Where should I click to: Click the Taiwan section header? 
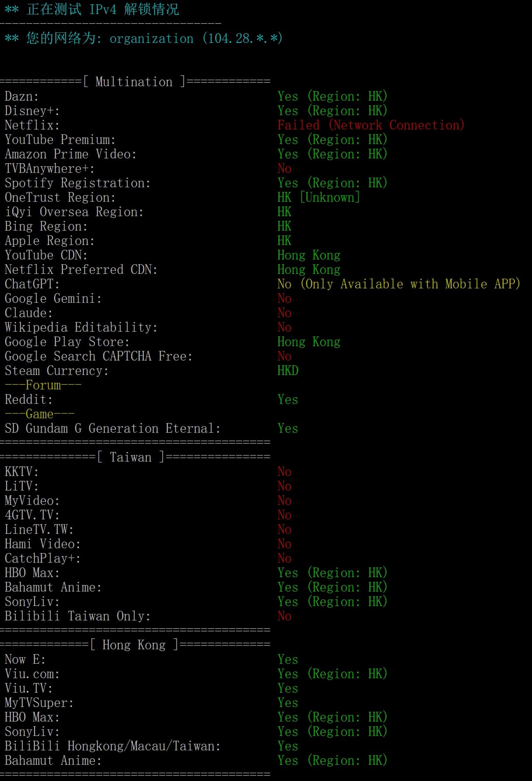click(x=131, y=457)
